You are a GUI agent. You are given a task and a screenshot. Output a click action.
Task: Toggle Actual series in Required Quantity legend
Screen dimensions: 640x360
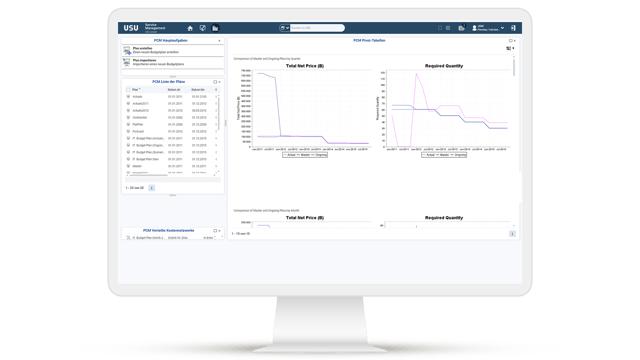(x=429, y=155)
